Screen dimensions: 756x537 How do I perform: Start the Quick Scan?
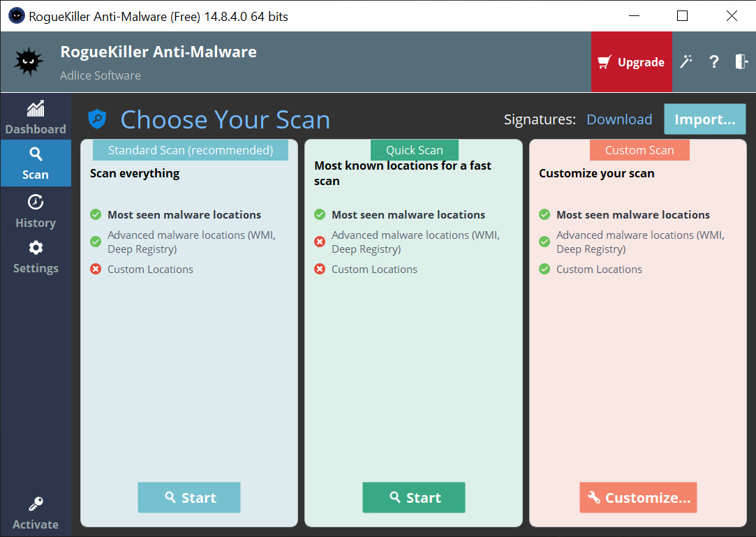(414, 497)
